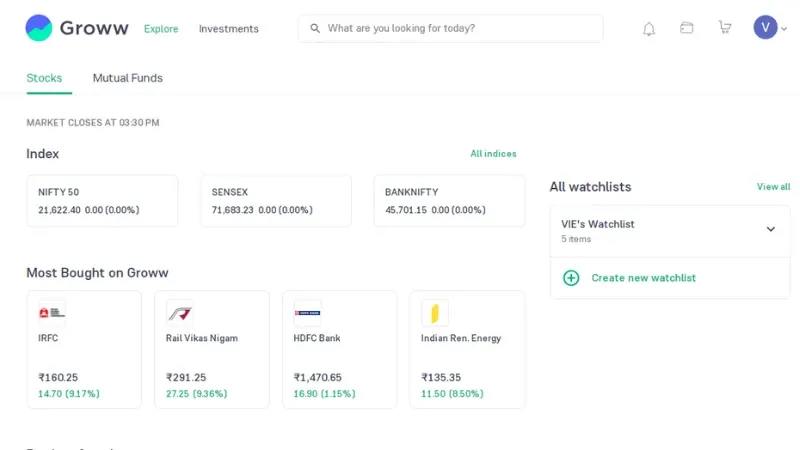Click the HDFC Bank logo
The image size is (800, 450).
coord(307,313)
